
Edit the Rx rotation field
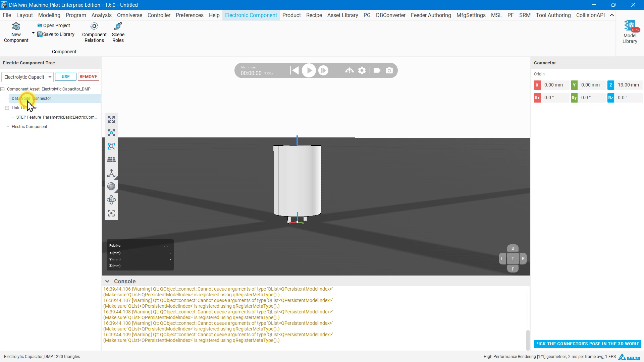coord(555,98)
